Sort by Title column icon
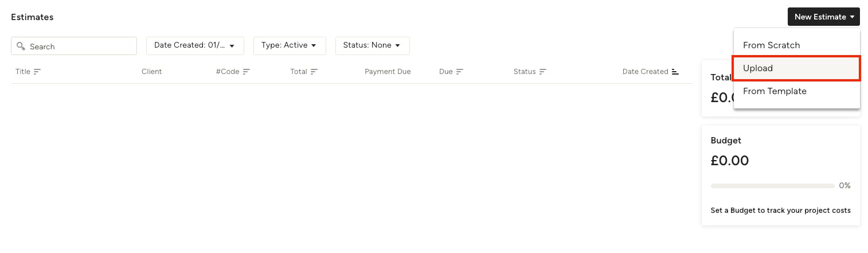Image resolution: width=868 pixels, height=253 pixels. (37, 72)
